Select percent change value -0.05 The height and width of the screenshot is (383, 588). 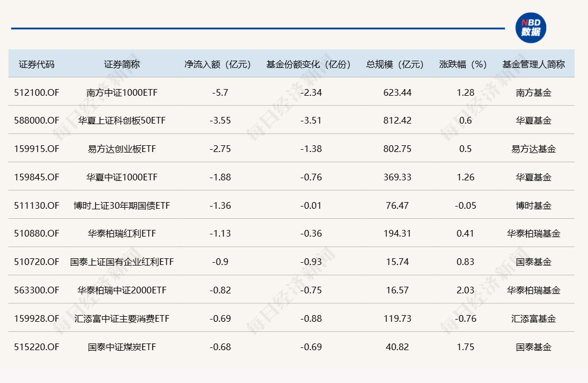(x=465, y=205)
